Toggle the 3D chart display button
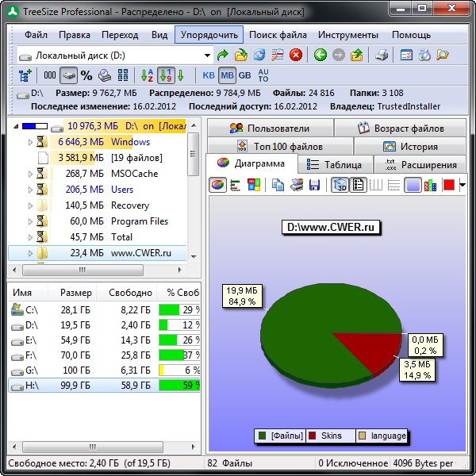This screenshot has height=476, width=476. (339, 185)
